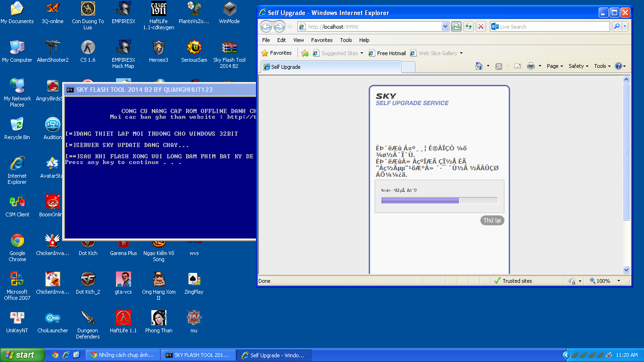Image resolution: width=644 pixels, height=362 pixels.
Task: Open the Favorites menu in menu bar
Action: point(322,40)
